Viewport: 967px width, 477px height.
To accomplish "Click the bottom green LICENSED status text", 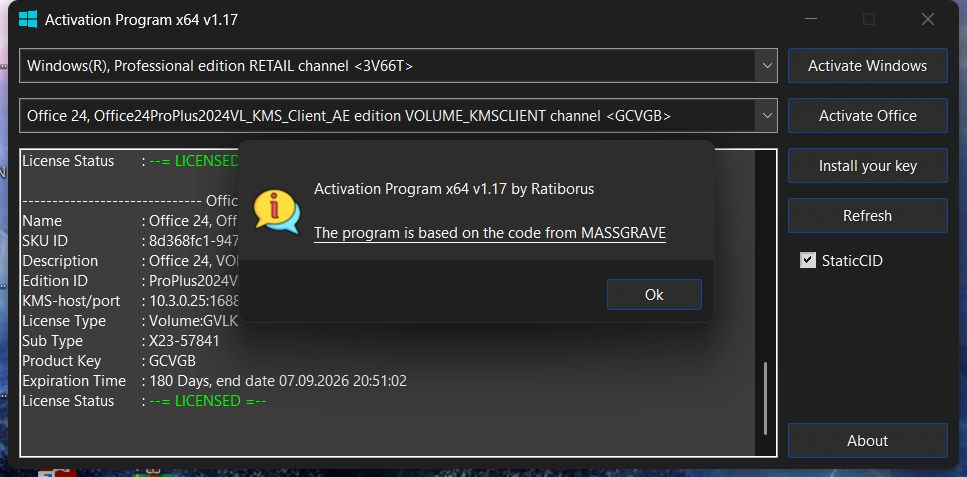I will click(208, 400).
